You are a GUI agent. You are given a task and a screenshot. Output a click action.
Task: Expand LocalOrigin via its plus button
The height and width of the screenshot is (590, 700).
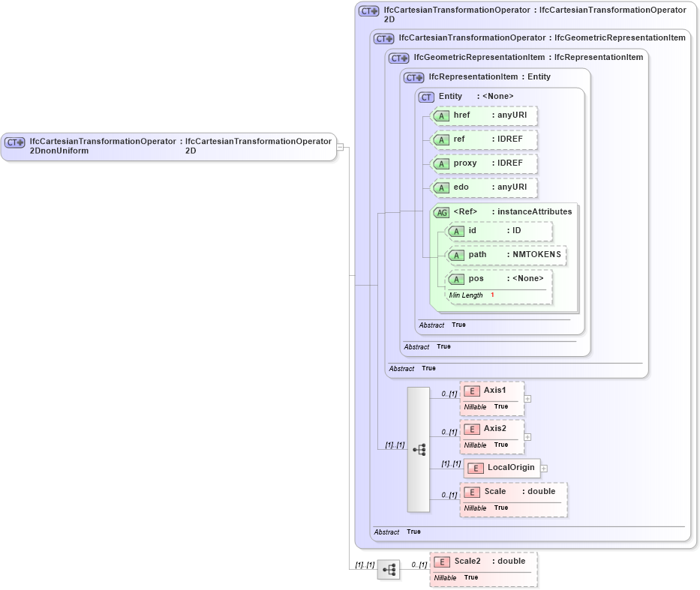point(544,468)
